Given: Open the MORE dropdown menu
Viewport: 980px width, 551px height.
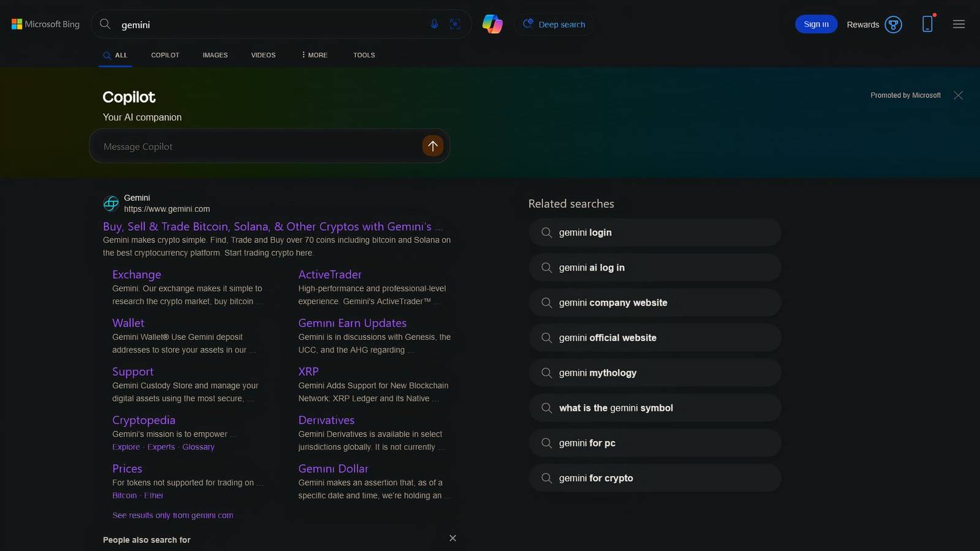Looking at the screenshot, I should point(314,55).
